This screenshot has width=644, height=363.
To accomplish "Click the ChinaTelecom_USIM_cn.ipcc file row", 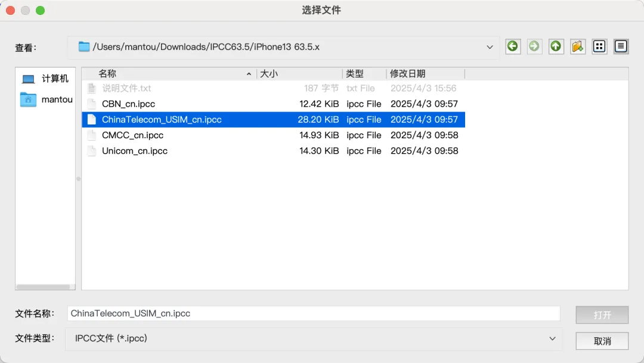I will pyautogui.click(x=162, y=120).
